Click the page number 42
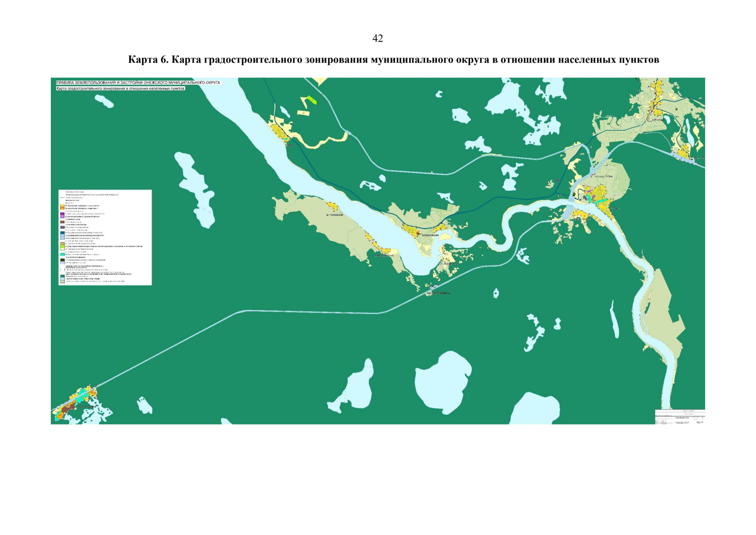 tap(377, 39)
